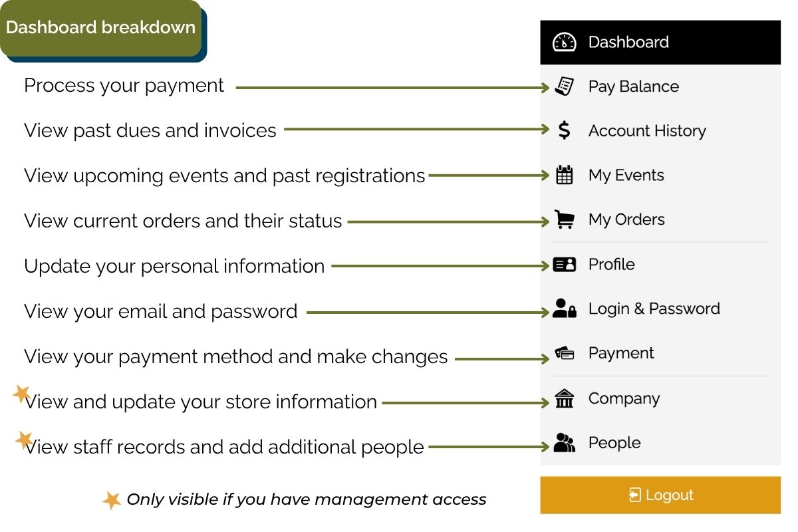Click the Payment credit card icon
The image size is (798, 532).
coord(564,354)
